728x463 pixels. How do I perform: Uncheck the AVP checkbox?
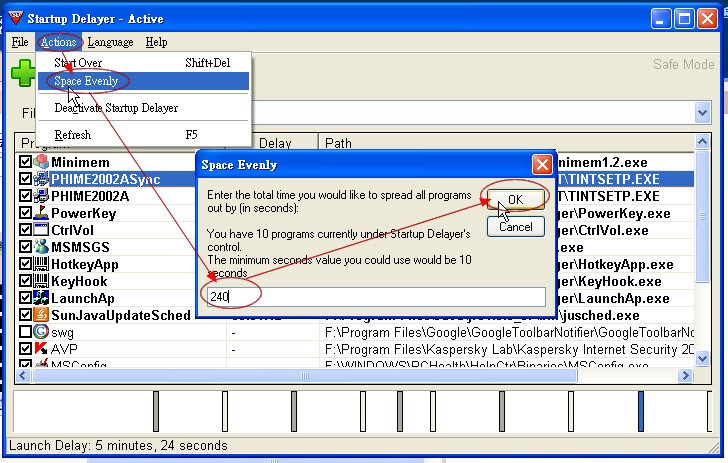coord(26,348)
